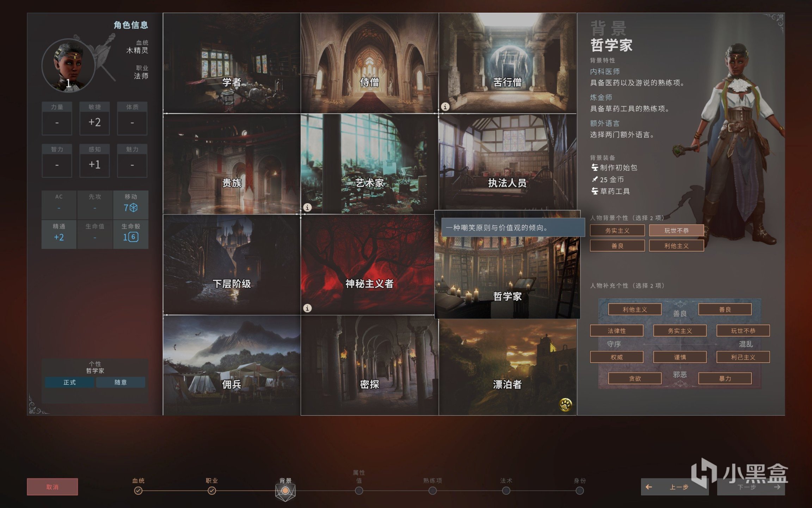Select the 漂泊者 background card
This screenshot has height=508, width=812.
pos(508,367)
